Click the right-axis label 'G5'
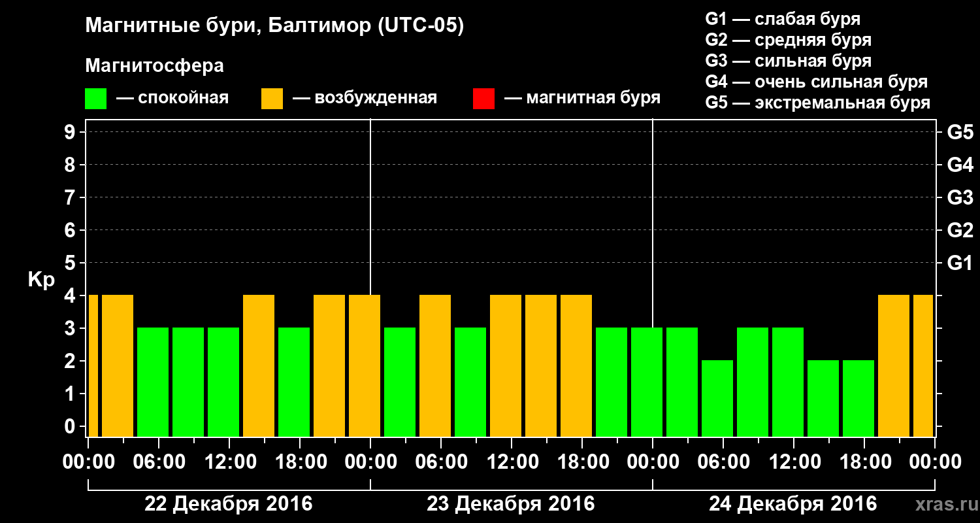 (960, 132)
